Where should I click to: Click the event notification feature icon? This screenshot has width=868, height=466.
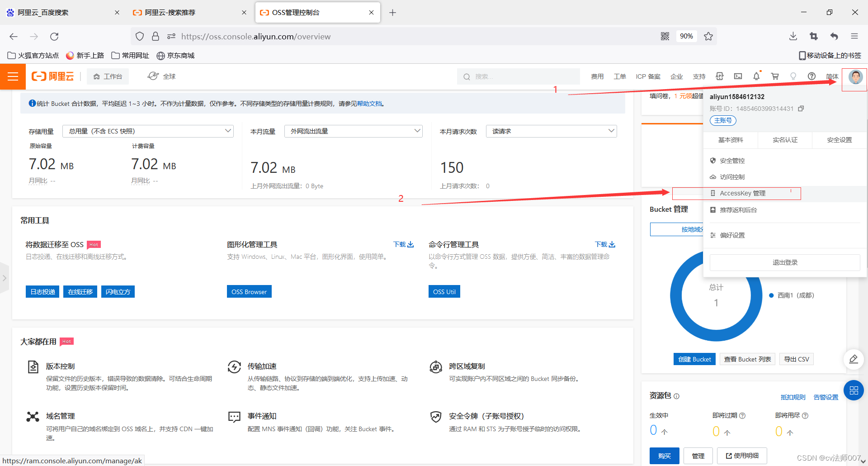(234, 417)
